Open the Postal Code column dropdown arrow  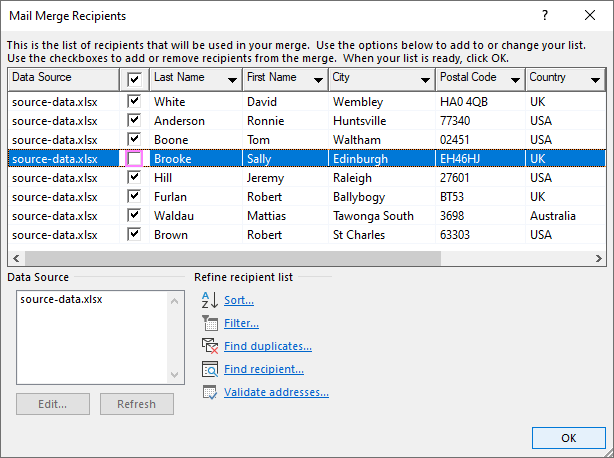515,80
